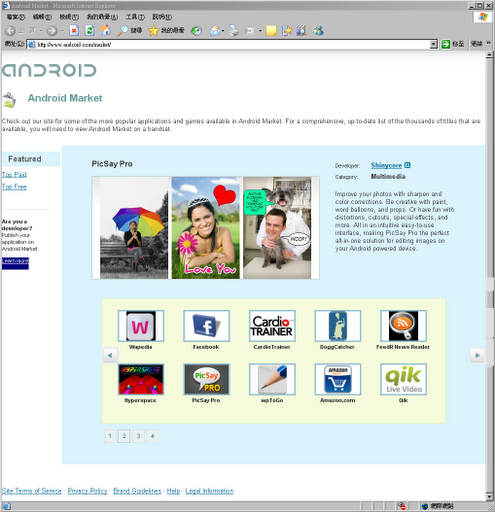Open the Hyperspace app icon
This screenshot has width=495, height=512.
tap(141, 379)
